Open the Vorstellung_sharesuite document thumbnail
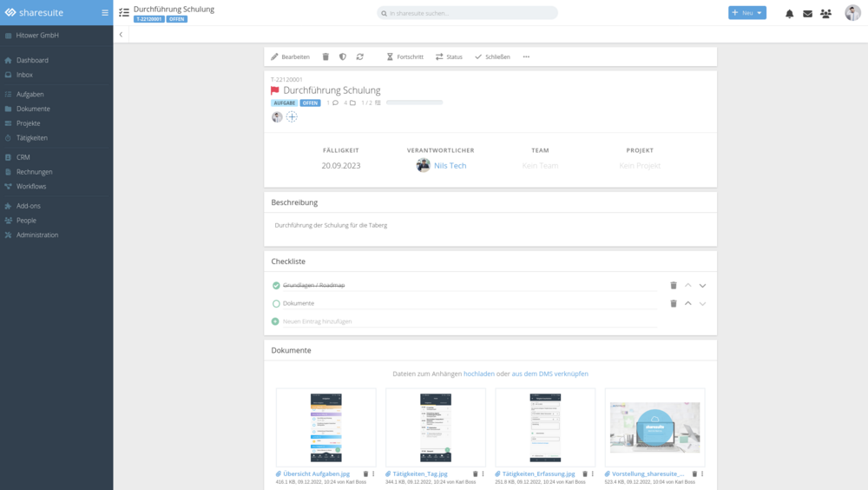Screen dimensions: 868x490 tap(654, 427)
